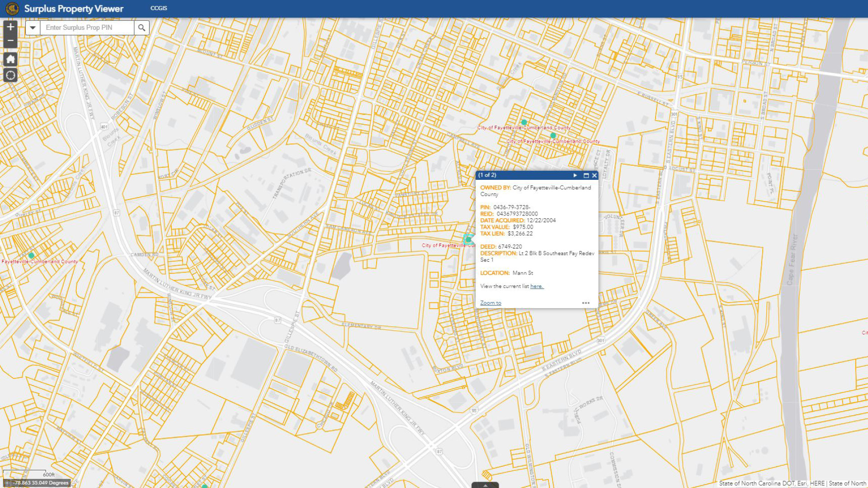The width and height of the screenshot is (868, 488).
Task: Expand the bottom attribute table arrow
Action: pos(485,485)
